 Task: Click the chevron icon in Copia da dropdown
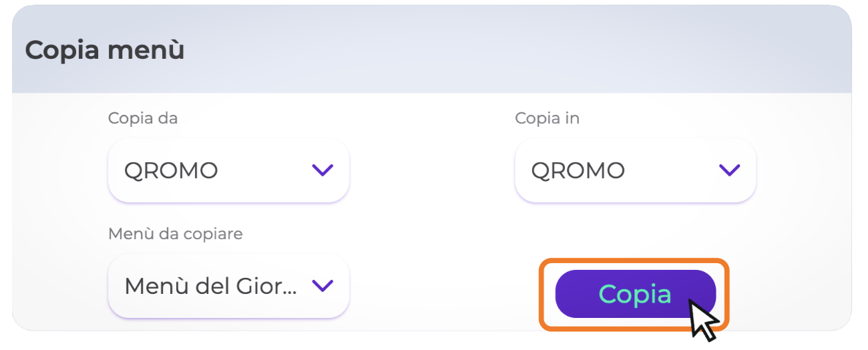coord(322,170)
